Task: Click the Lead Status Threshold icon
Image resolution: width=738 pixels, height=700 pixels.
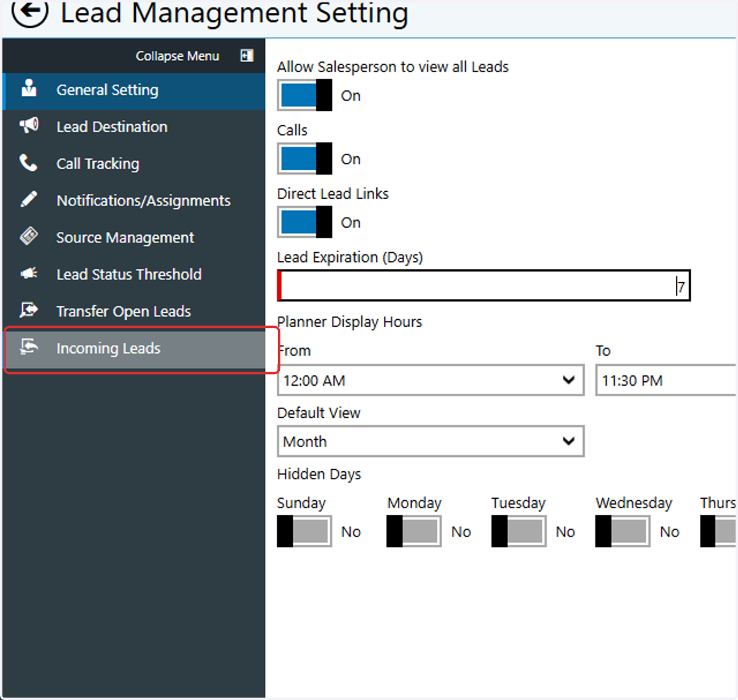Action: point(29,273)
